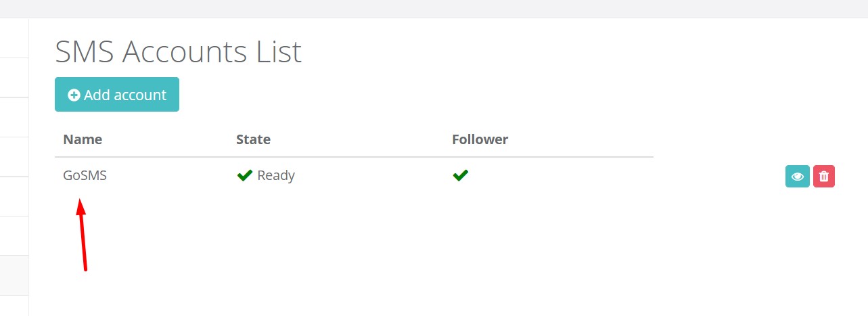Click the Ready state text
Image resolution: width=868 pixels, height=316 pixels.
pyautogui.click(x=276, y=176)
